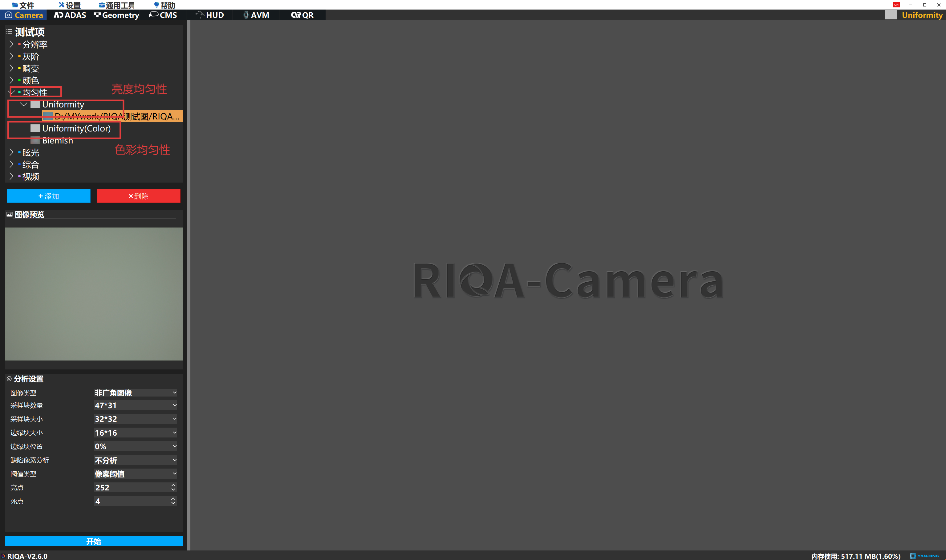This screenshot has height=560, width=946.
Task: Open the 缺陷像素分析 dropdown
Action: (135, 460)
